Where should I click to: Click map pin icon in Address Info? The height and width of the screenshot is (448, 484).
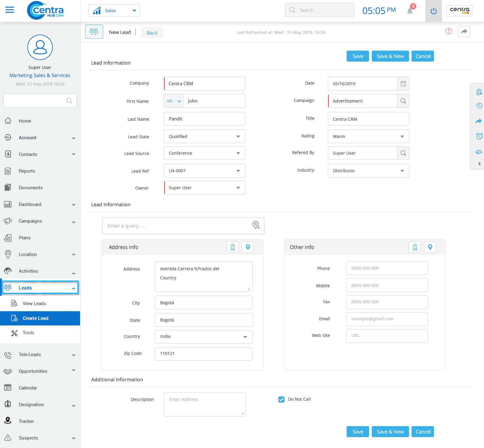click(x=248, y=247)
